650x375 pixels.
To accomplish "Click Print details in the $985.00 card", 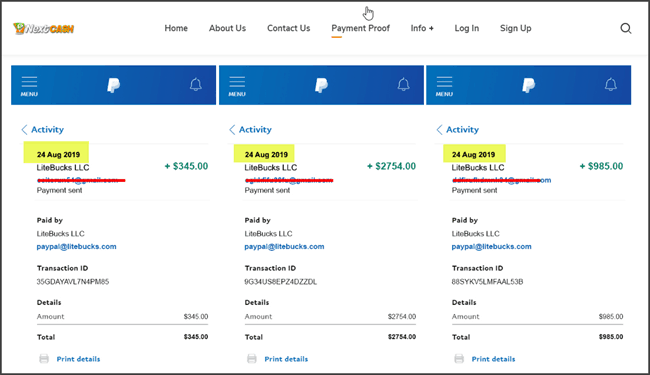I will 493,359.
